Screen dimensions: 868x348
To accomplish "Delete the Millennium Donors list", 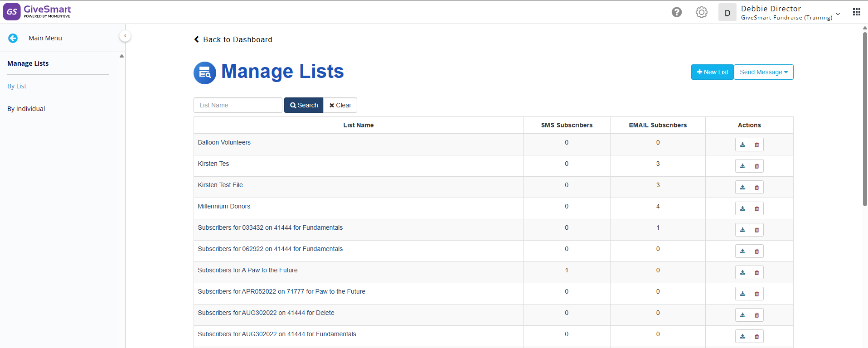I will pos(756,208).
